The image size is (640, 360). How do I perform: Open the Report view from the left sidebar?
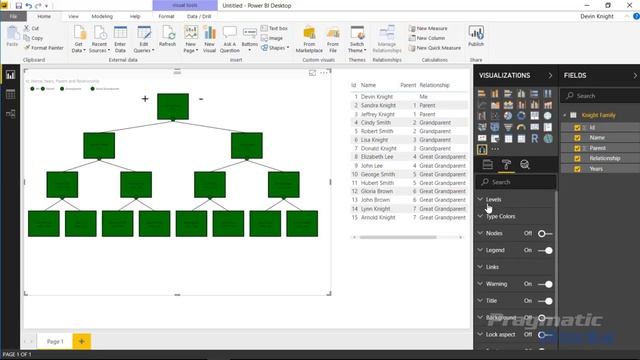tap(10, 75)
